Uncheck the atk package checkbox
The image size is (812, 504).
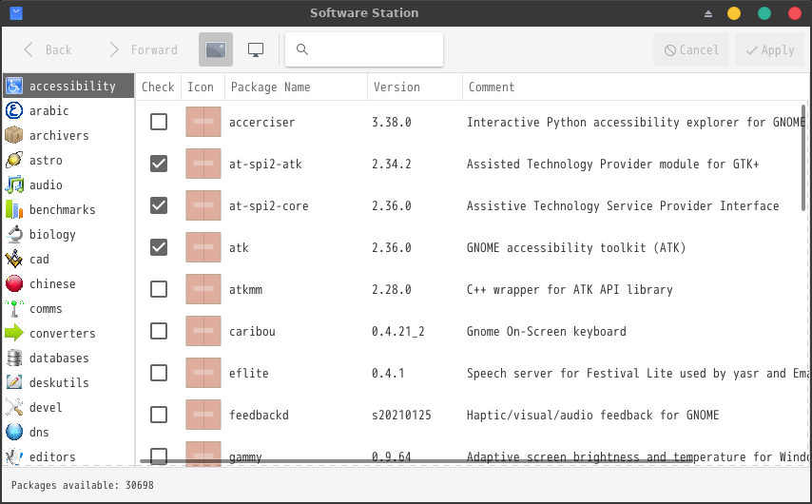pos(159,247)
